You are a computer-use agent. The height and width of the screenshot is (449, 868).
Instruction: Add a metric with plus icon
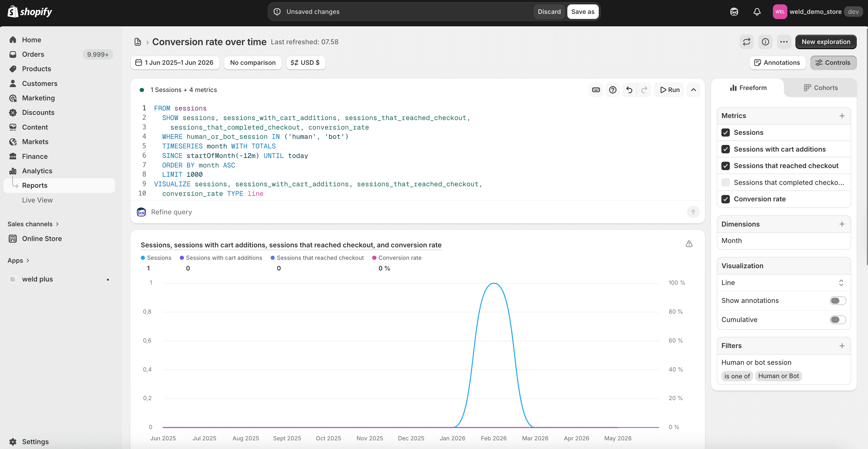pos(842,116)
